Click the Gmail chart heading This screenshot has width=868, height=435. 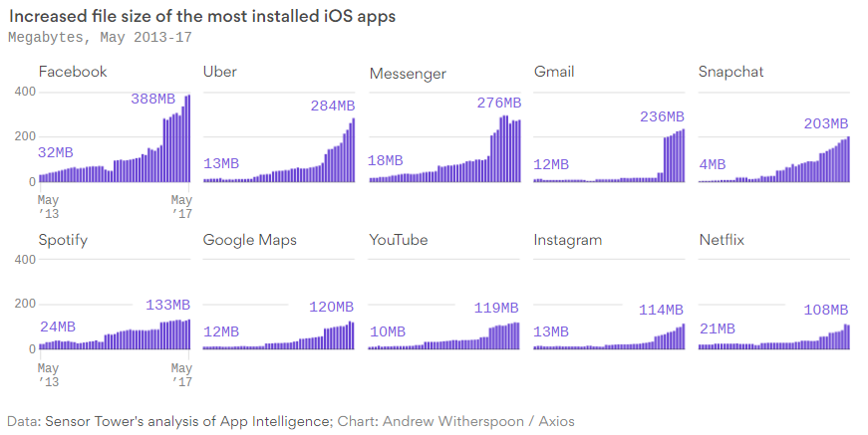coord(553,72)
